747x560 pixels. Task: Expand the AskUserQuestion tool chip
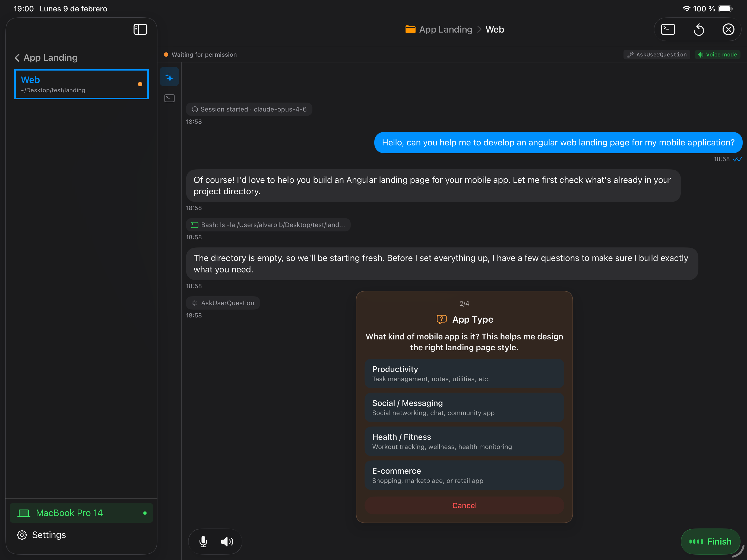(x=223, y=303)
